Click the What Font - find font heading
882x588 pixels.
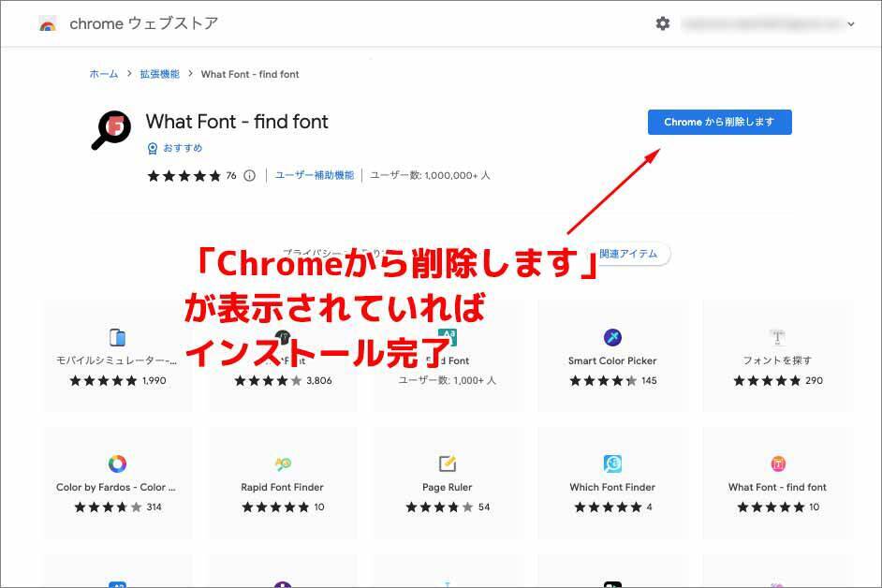click(237, 122)
